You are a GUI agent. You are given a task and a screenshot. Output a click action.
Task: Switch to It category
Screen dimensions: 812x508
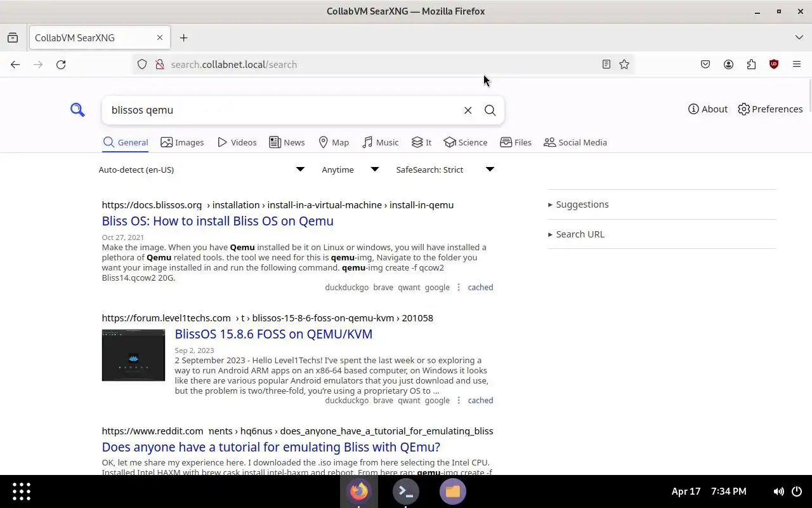tap(421, 142)
